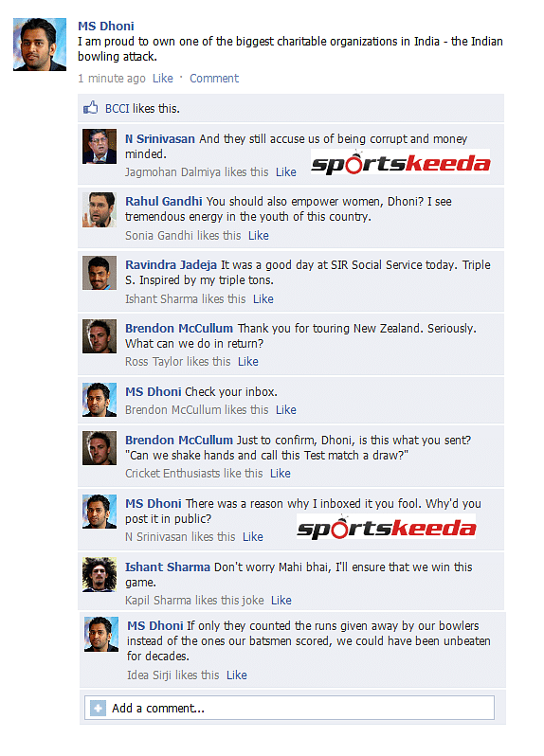This screenshot has width=544, height=756.
Task: Click the Add a comment field
Action: tap(289, 708)
